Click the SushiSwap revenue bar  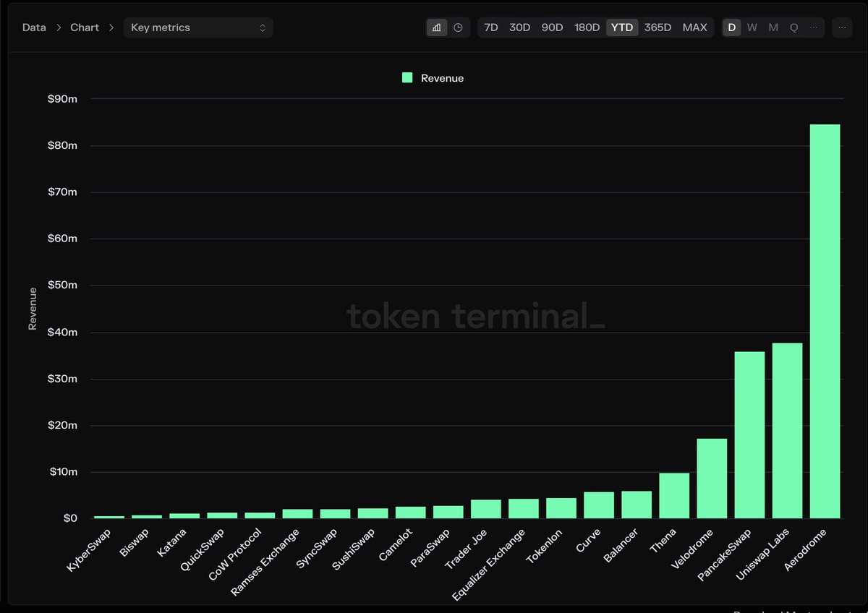pos(373,513)
